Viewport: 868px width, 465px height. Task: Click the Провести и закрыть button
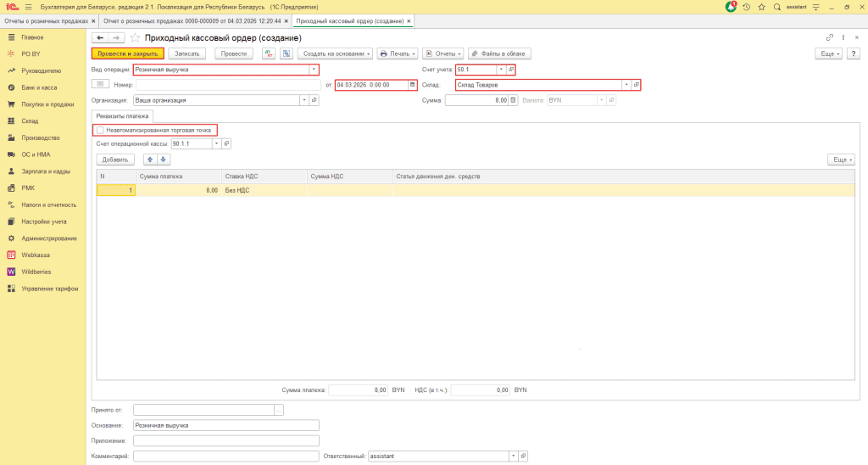click(x=127, y=53)
